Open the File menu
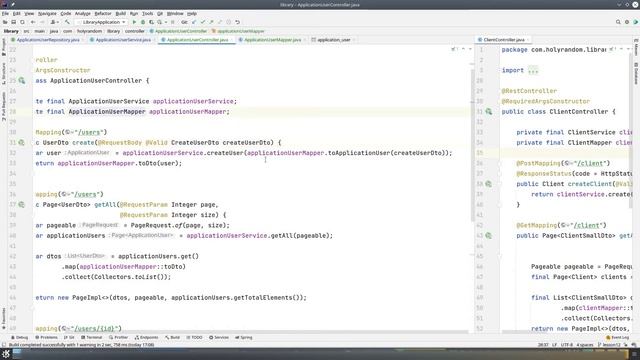 tap(5, 13)
